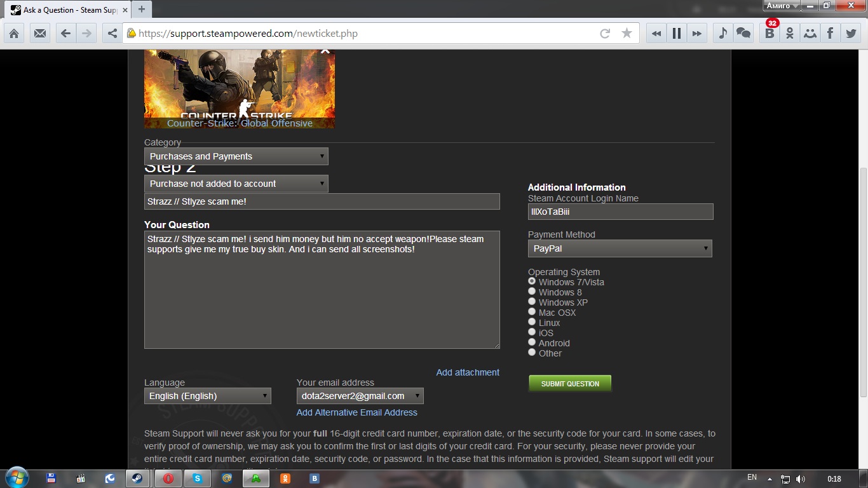Navigate back to the previous page
Image resolution: width=868 pixels, height=488 pixels.
[x=65, y=34]
